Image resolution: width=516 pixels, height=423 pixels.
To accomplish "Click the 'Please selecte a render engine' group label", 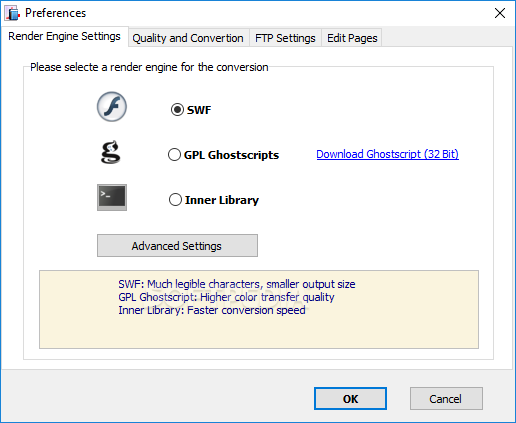I will [149, 67].
